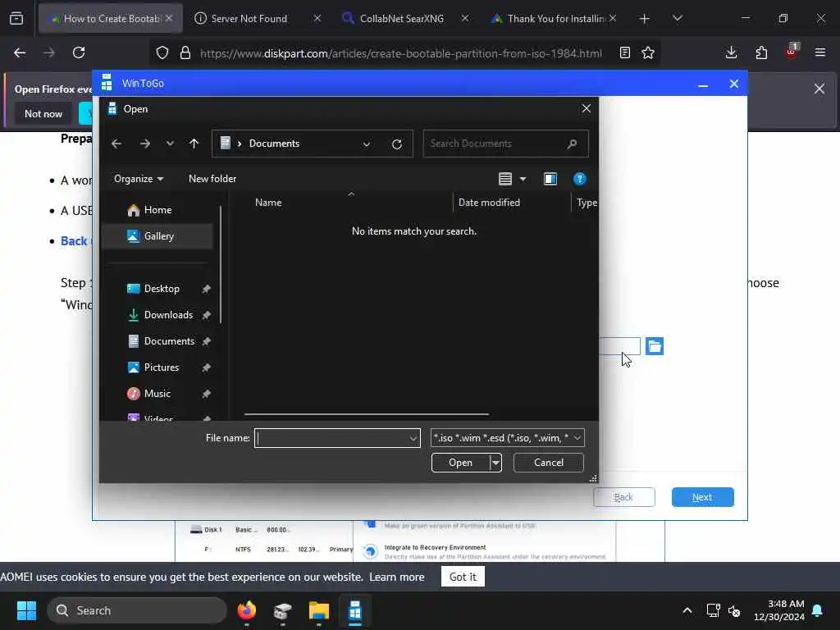Open the Organize menu
Viewport: 840px width, 630px height.
point(138,179)
